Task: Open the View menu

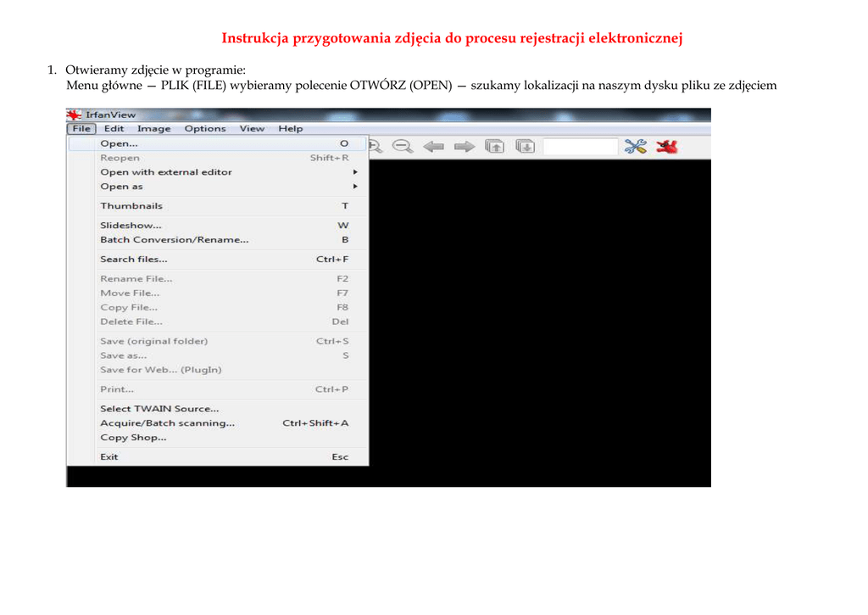Action: pyautogui.click(x=252, y=129)
